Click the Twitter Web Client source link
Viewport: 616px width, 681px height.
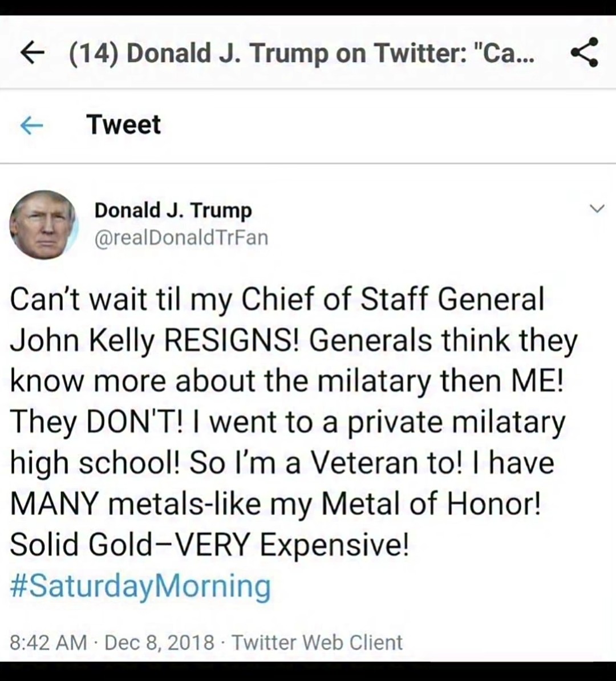click(x=317, y=642)
